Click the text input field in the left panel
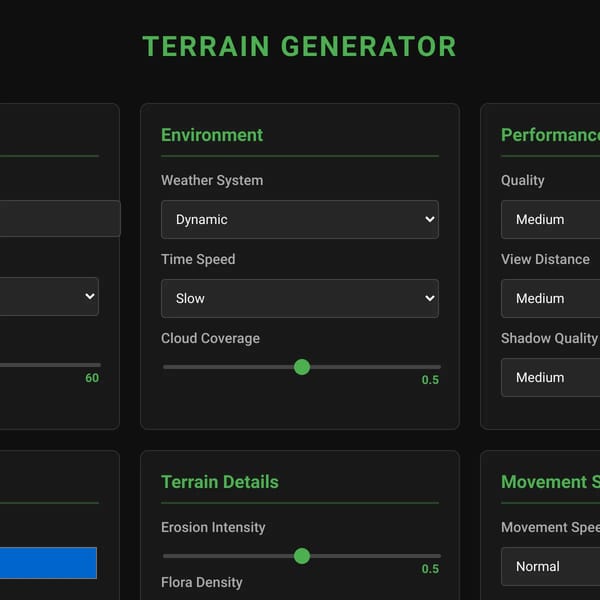600x600 pixels. tap(60, 218)
